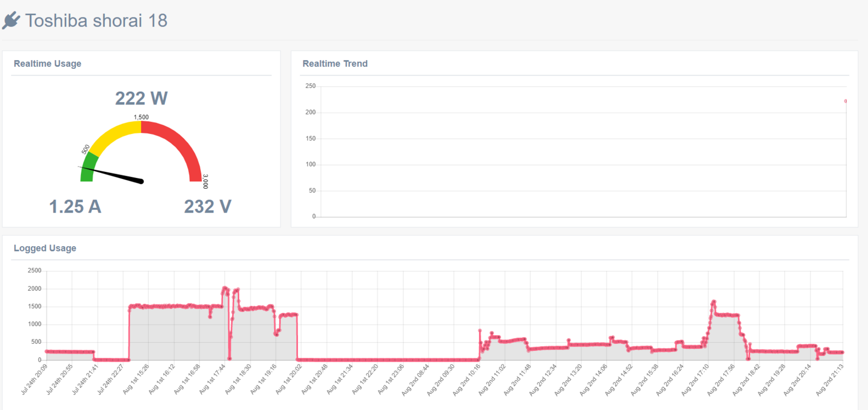Click the 500 axis label in Logged Usage
The image size is (868, 410).
pyautogui.click(x=36, y=342)
